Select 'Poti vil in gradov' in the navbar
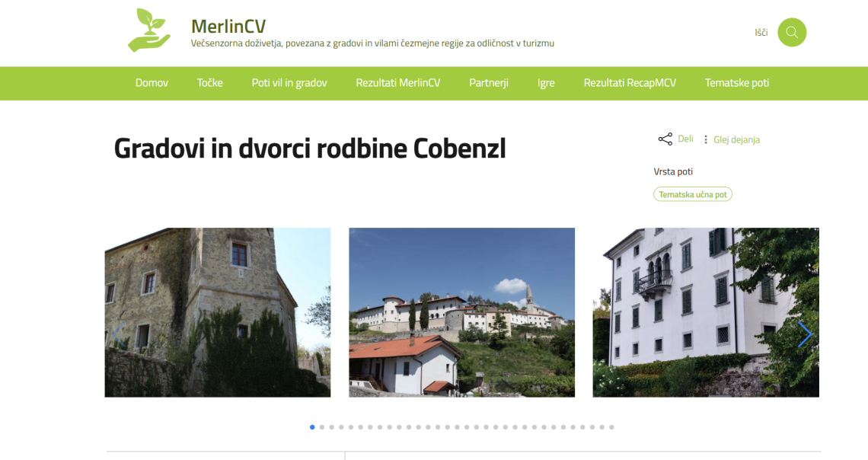The image size is (868, 460). pyautogui.click(x=289, y=83)
